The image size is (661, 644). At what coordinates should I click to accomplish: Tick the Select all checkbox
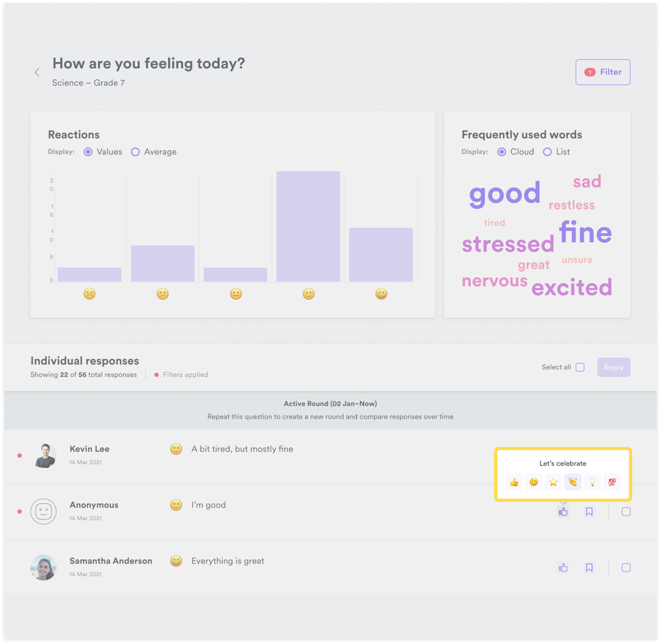pyautogui.click(x=580, y=368)
